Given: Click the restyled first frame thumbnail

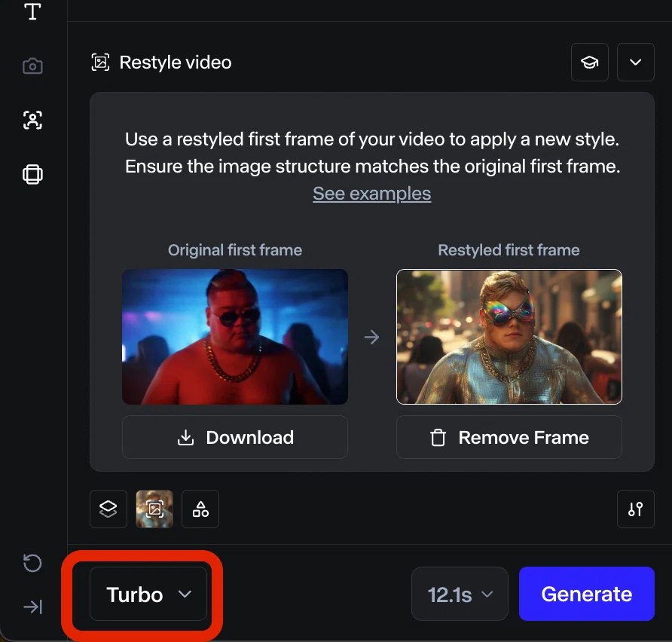Looking at the screenshot, I should click(509, 337).
